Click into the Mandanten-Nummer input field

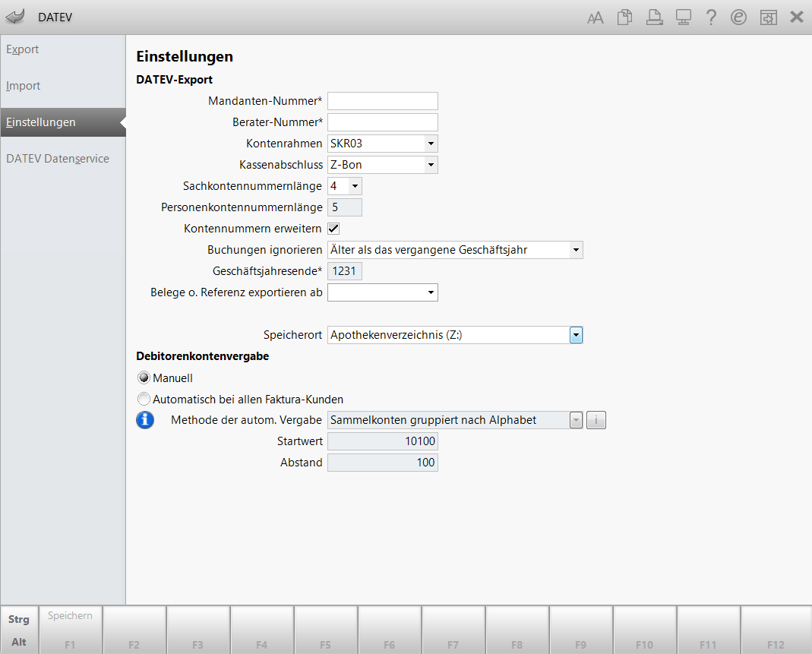(x=383, y=101)
